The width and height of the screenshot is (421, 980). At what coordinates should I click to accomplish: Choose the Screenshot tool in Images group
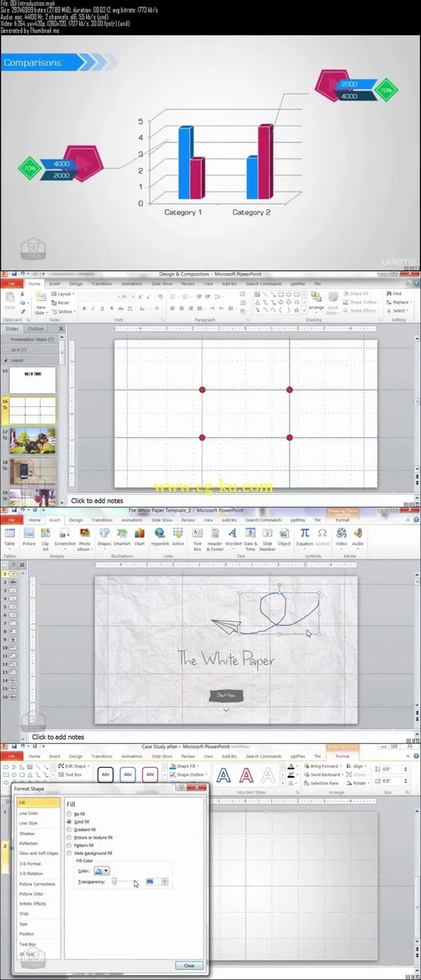click(64, 539)
